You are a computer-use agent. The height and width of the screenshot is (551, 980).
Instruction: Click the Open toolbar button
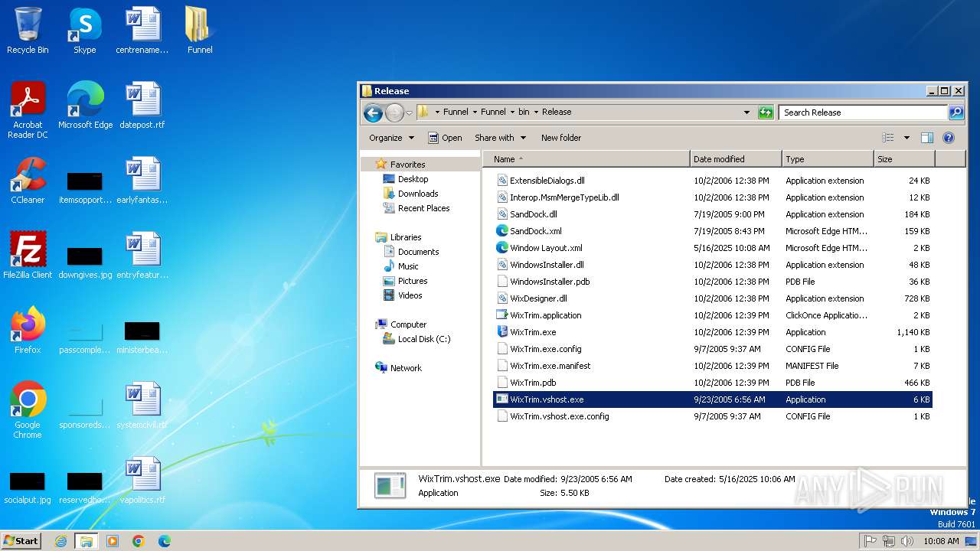445,138
